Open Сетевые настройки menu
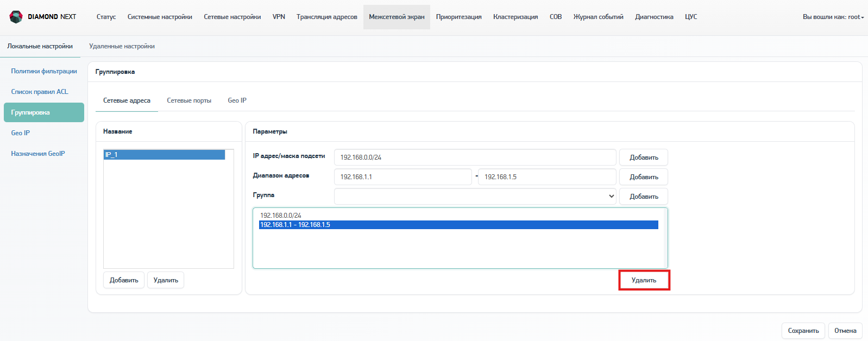868x341 pixels. click(232, 17)
